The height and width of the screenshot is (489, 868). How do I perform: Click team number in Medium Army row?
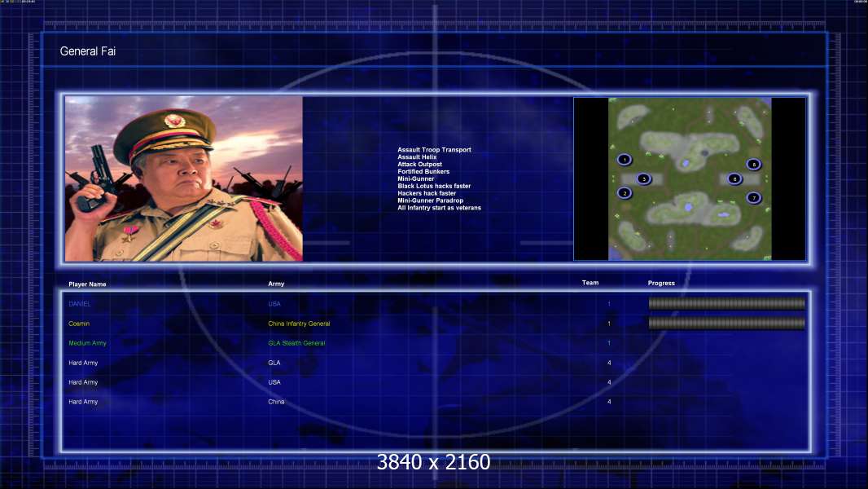point(609,343)
